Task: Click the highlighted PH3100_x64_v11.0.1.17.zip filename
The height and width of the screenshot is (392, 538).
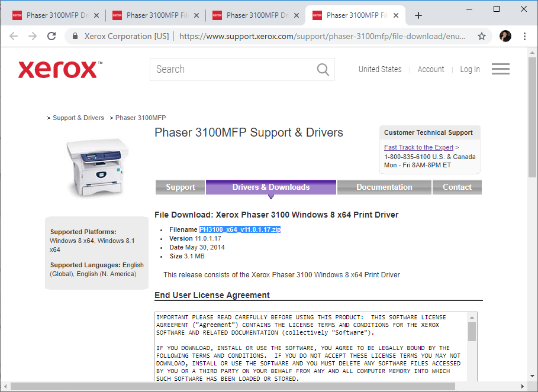Action: [240, 229]
